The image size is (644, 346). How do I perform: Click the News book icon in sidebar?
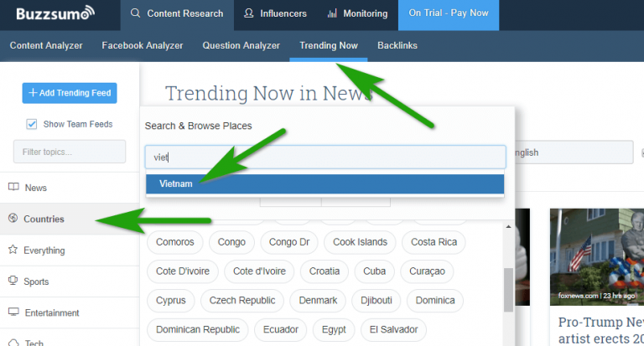(13, 187)
